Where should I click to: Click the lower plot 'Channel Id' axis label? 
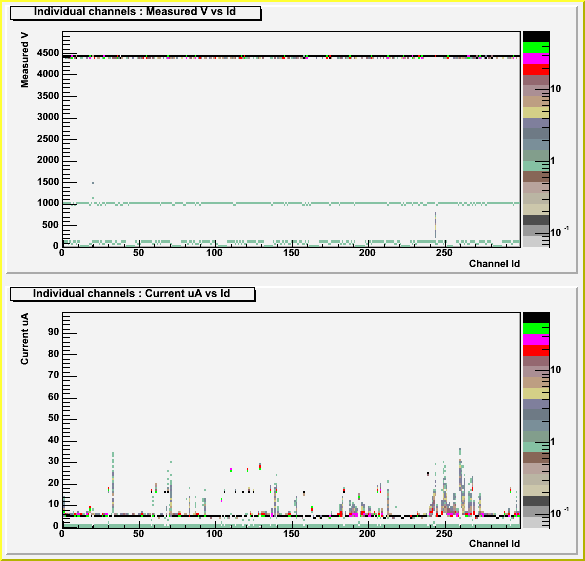(x=494, y=544)
